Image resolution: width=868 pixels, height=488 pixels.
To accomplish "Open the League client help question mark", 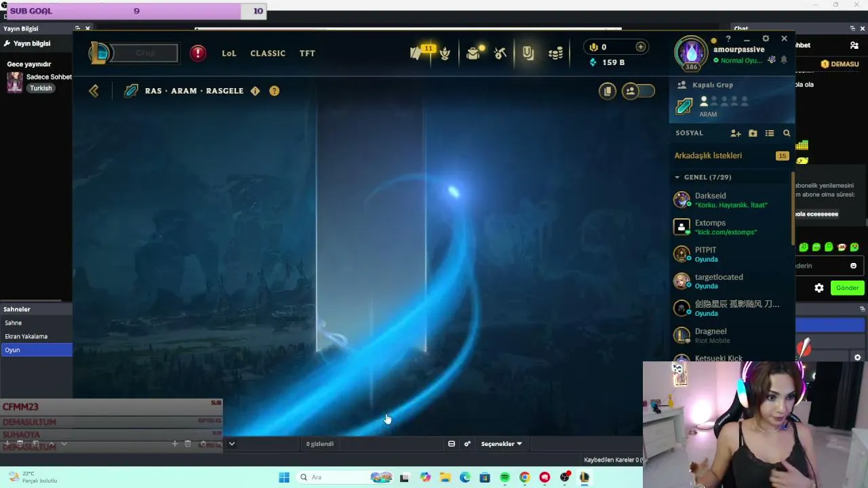I will (x=728, y=39).
